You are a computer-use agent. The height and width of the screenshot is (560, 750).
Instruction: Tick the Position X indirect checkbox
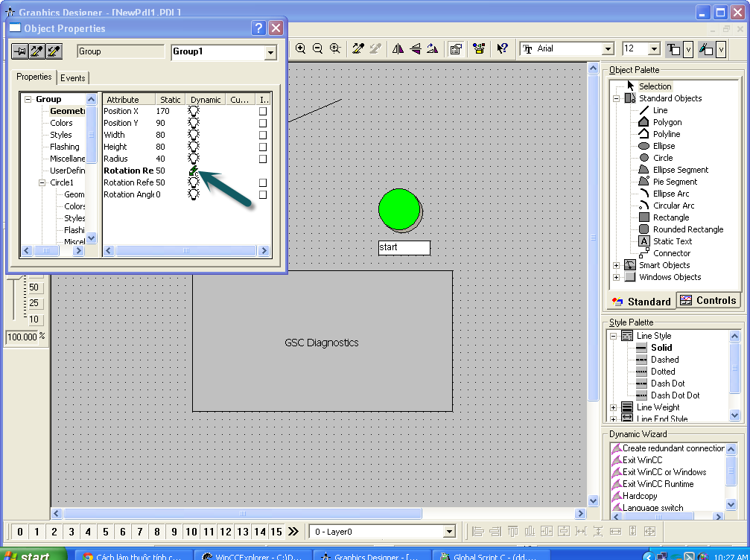262,111
